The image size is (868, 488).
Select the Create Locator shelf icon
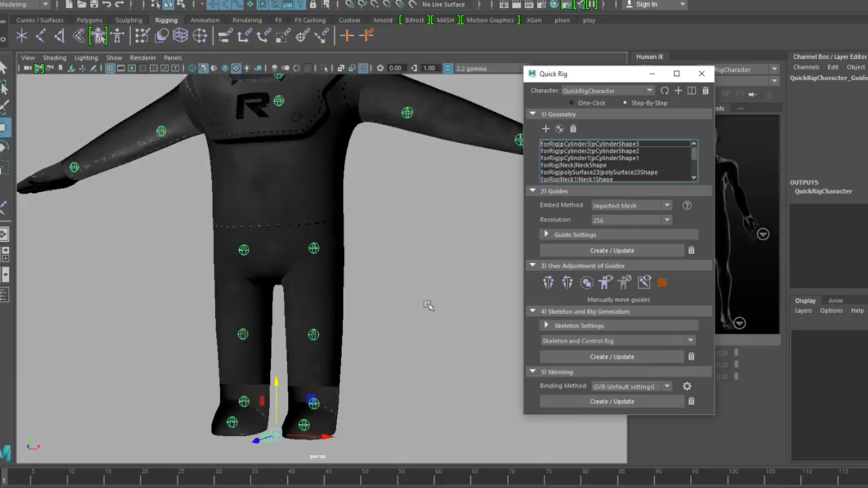coord(22,36)
